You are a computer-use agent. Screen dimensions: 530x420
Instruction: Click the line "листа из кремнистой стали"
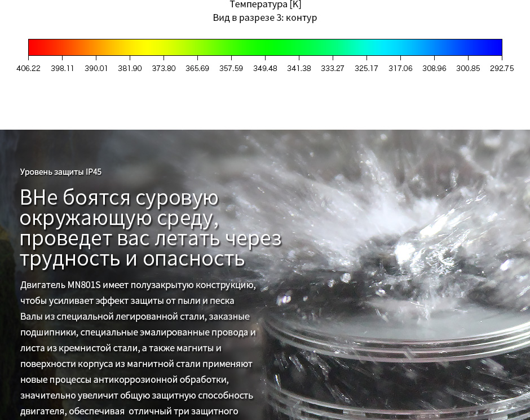[x=121, y=348]
